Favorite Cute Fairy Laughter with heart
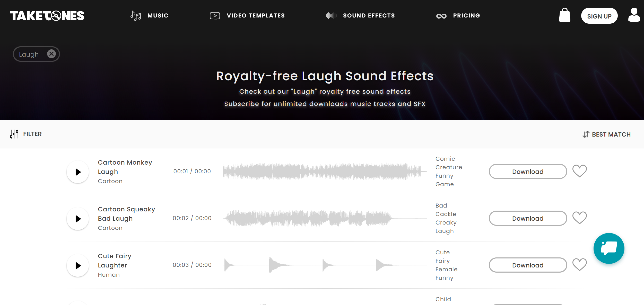644x305 pixels. tap(579, 265)
